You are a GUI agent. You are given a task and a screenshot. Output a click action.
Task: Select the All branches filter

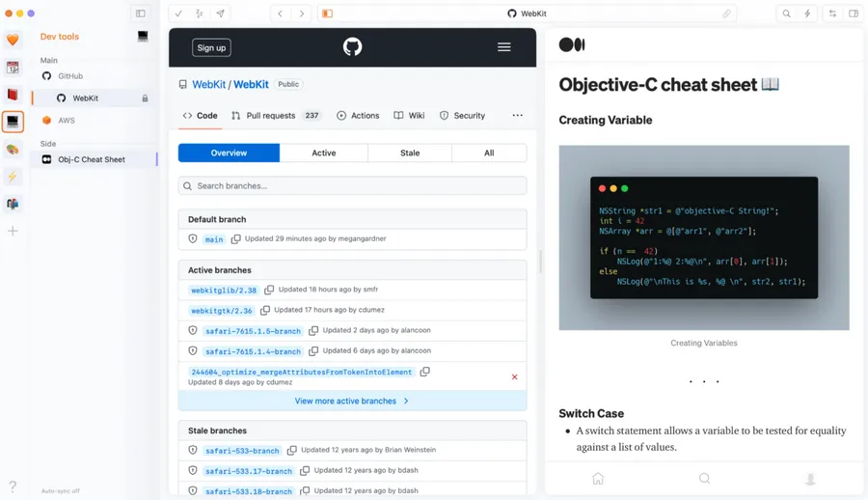click(x=489, y=153)
